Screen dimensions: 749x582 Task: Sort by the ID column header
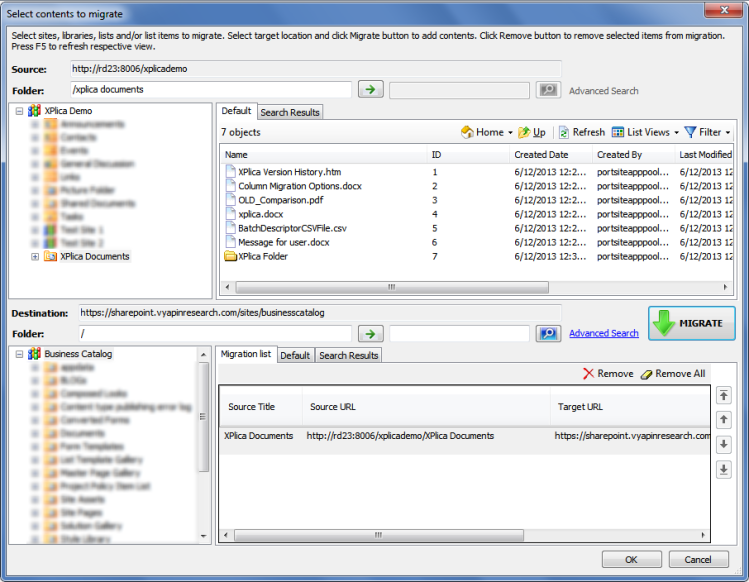click(468, 155)
